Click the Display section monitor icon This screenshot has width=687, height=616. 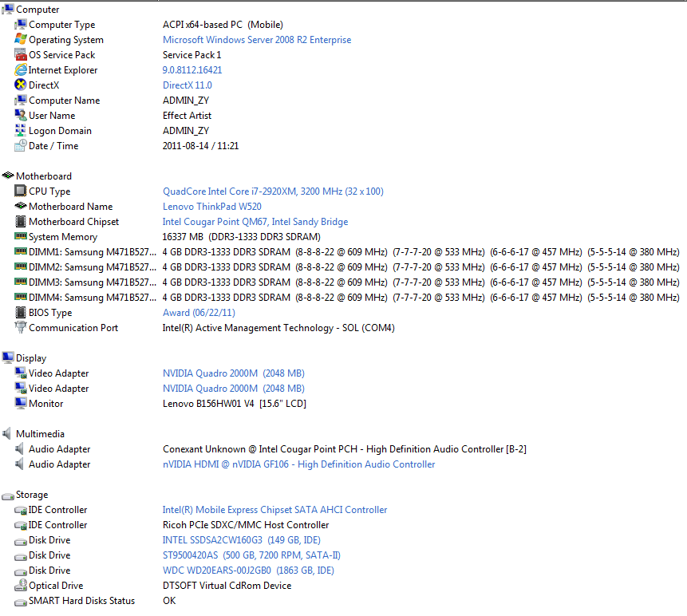click(x=8, y=357)
